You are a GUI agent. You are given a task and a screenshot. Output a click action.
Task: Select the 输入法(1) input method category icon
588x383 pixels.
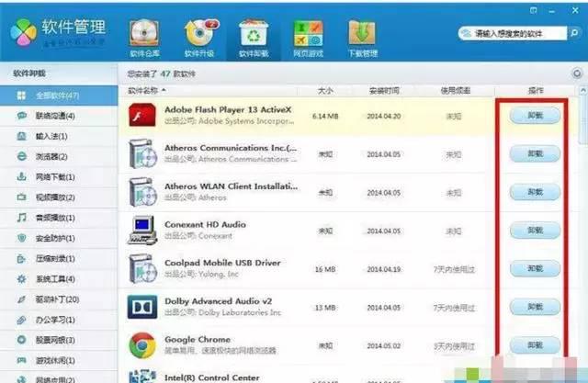(22, 136)
